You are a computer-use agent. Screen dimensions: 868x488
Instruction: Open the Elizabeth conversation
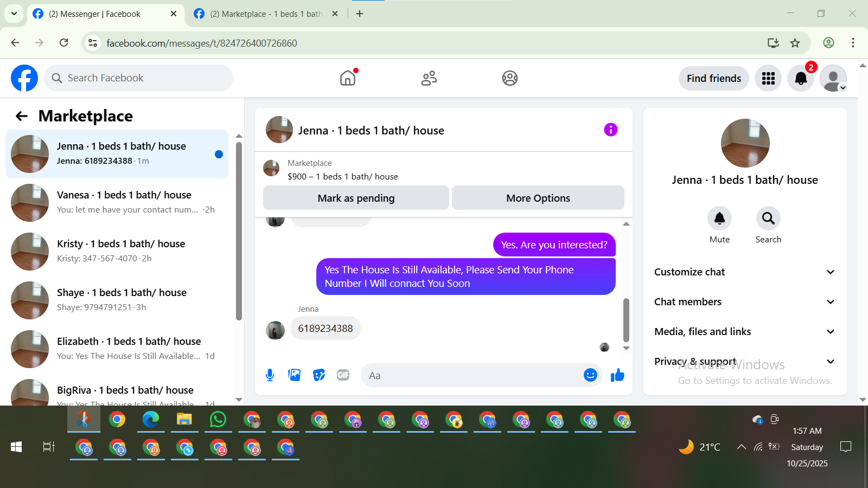click(x=117, y=349)
